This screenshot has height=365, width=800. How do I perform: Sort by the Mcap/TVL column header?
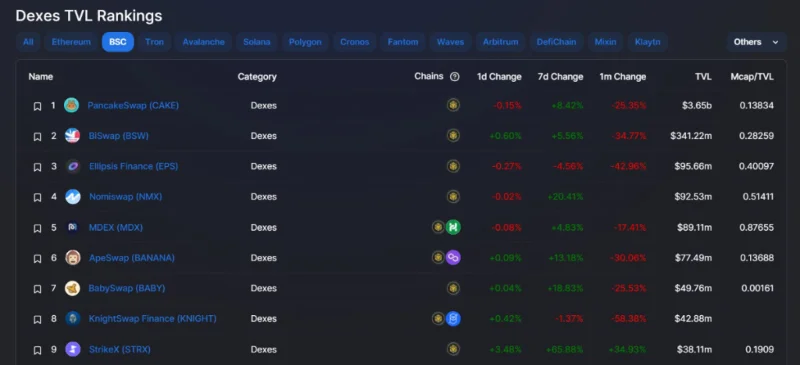tap(752, 77)
